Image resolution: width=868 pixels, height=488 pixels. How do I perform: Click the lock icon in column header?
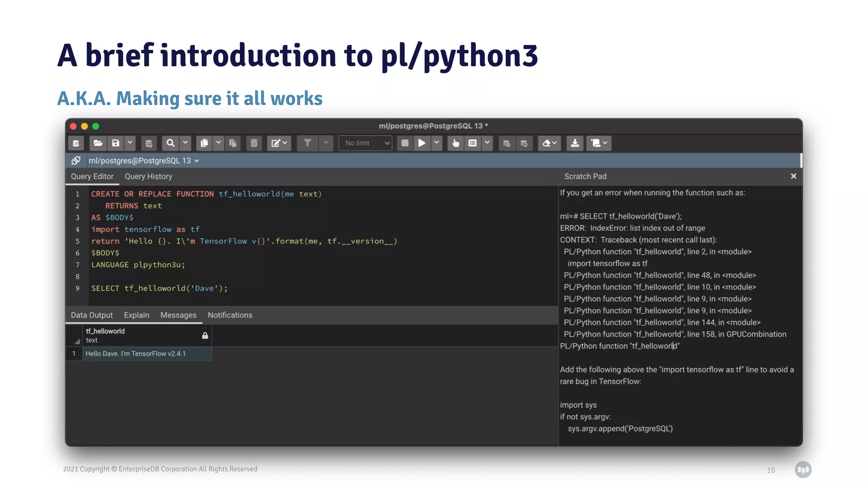[205, 335]
